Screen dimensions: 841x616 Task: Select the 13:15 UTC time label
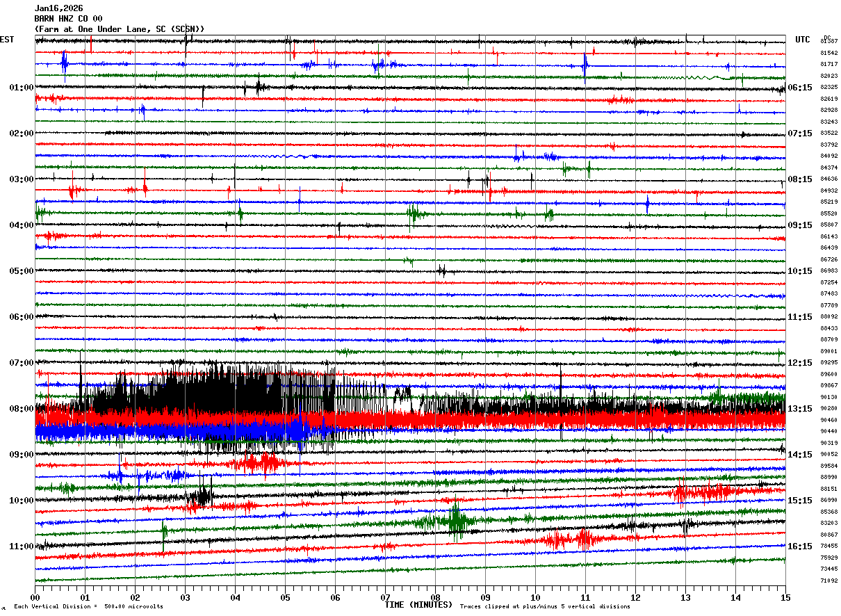pyautogui.click(x=800, y=409)
